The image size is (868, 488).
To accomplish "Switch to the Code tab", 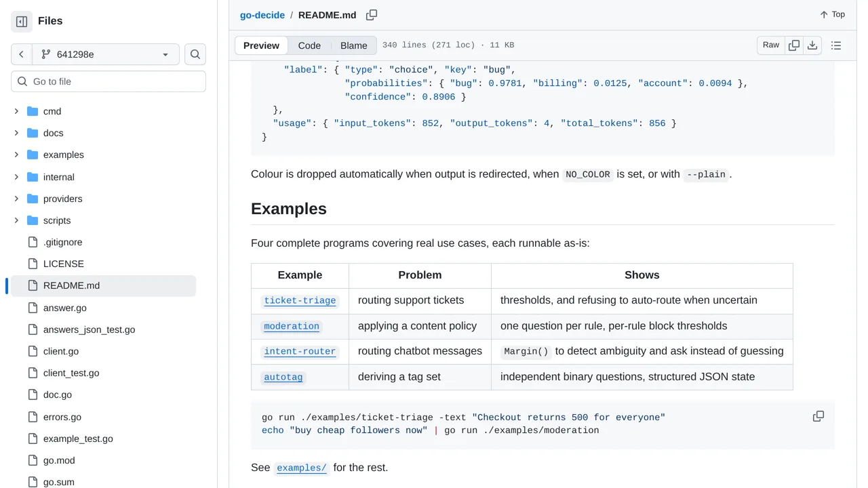I will click(309, 45).
